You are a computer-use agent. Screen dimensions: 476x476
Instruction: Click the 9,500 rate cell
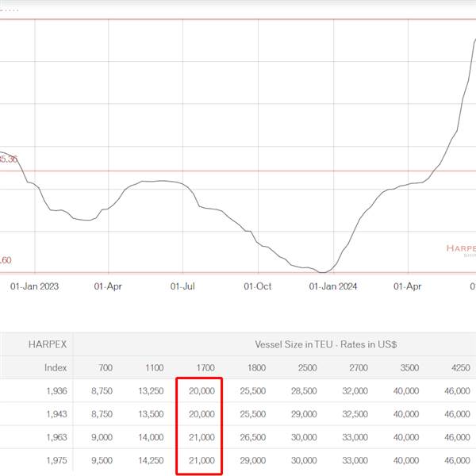click(x=102, y=460)
